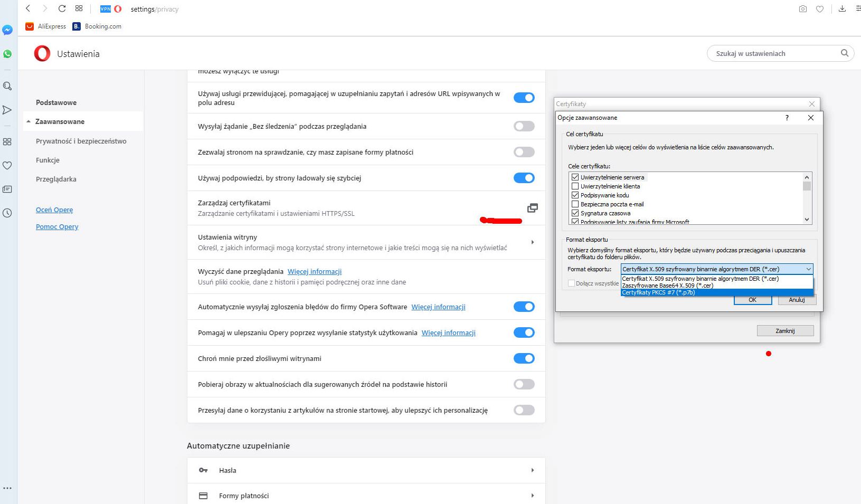Screen dimensions: 861x504
Task: Open the Manage certificates external window icon
Action: point(532,208)
